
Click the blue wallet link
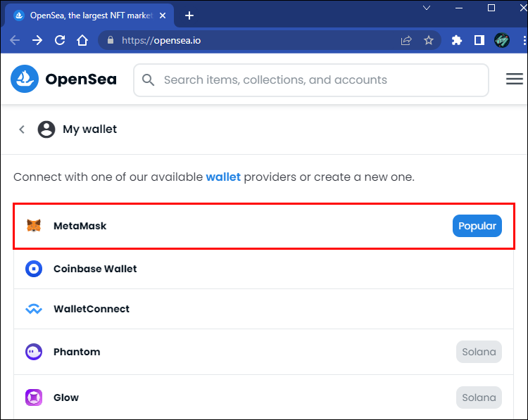tap(223, 177)
